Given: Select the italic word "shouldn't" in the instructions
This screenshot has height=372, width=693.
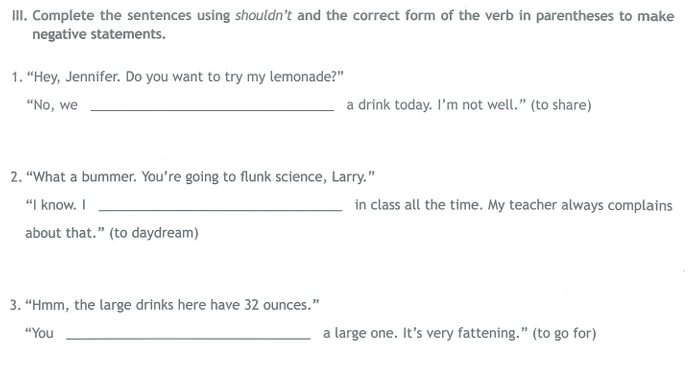Looking at the screenshot, I should (x=263, y=15).
